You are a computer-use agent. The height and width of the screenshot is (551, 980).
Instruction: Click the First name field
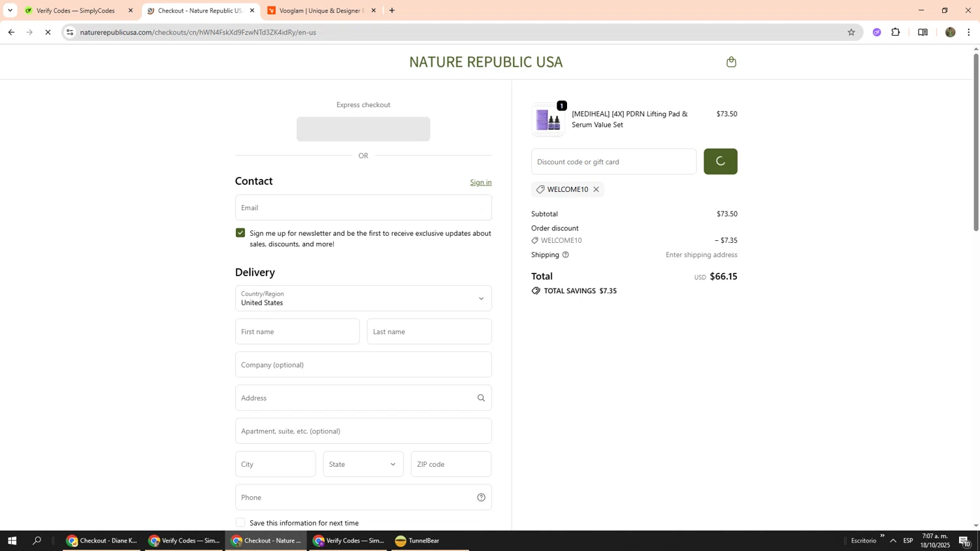point(297,332)
